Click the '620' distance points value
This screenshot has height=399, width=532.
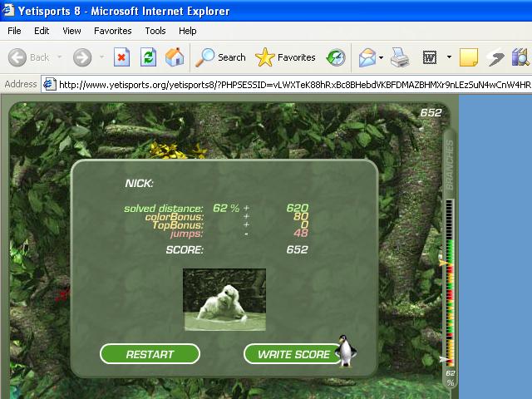[298, 208]
